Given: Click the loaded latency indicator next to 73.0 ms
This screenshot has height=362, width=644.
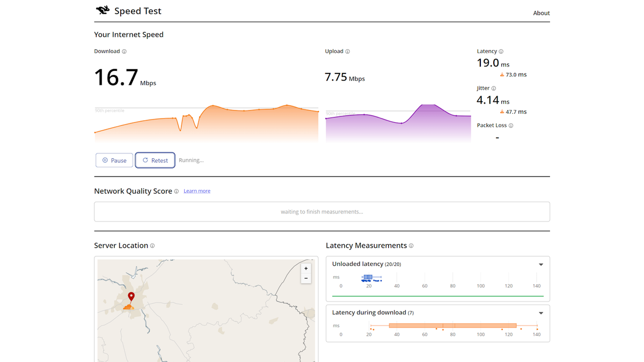Looking at the screenshot, I should point(501,75).
